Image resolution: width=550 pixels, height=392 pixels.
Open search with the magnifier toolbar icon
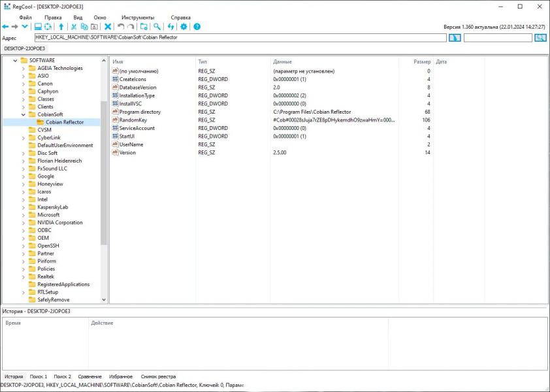(157, 27)
